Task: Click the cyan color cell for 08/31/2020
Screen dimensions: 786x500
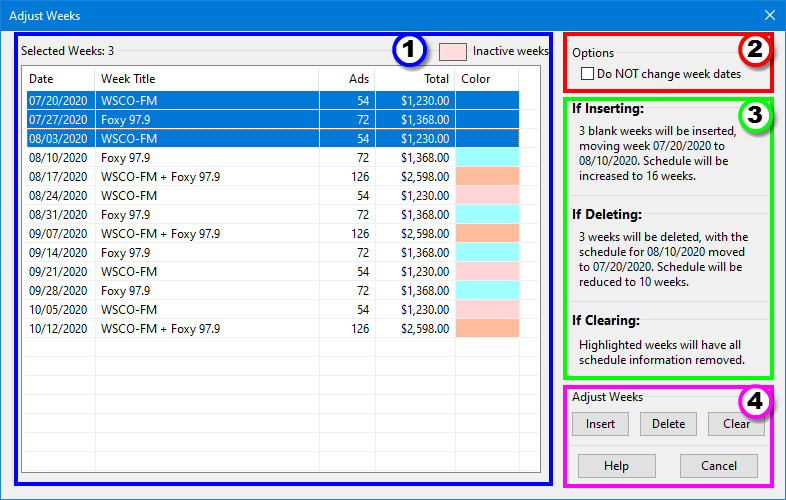Action: (x=487, y=215)
